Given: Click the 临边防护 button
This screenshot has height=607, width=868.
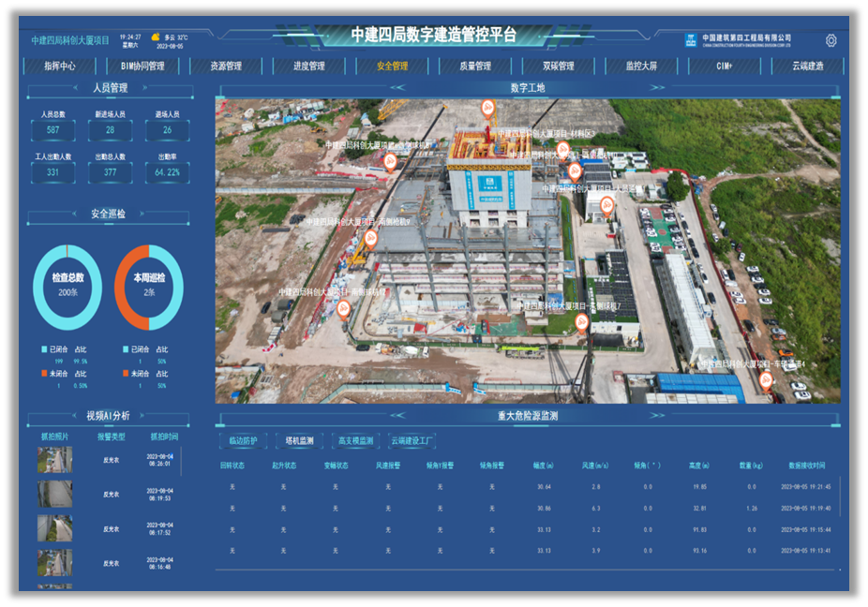Looking at the screenshot, I should point(243,440).
